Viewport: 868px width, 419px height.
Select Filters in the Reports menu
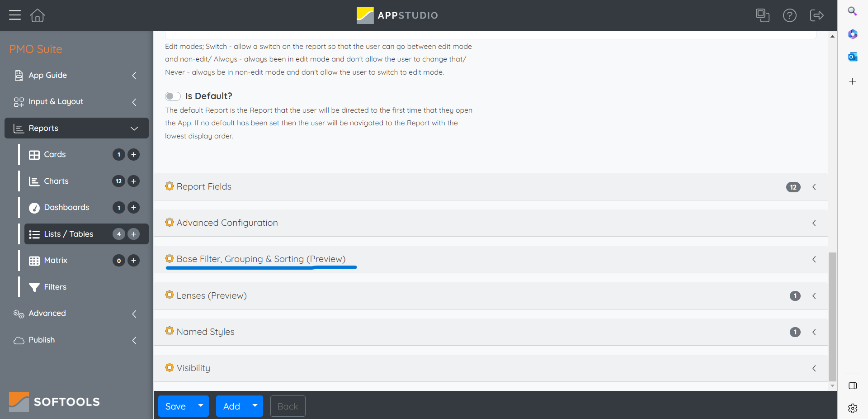tap(55, 287)
